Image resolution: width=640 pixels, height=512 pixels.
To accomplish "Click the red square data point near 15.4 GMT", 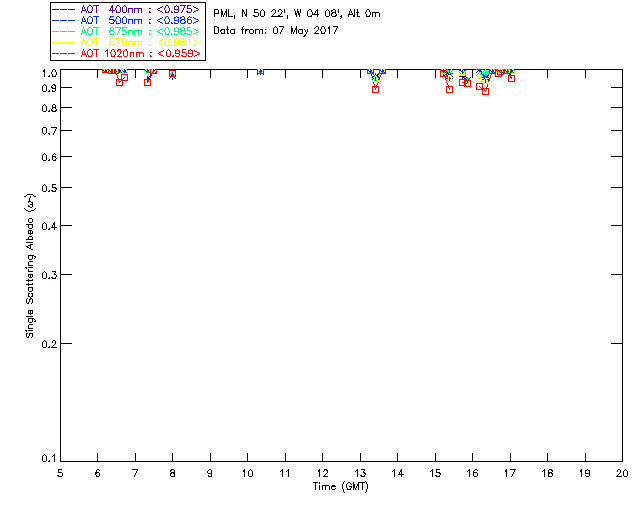I will 449,89.
